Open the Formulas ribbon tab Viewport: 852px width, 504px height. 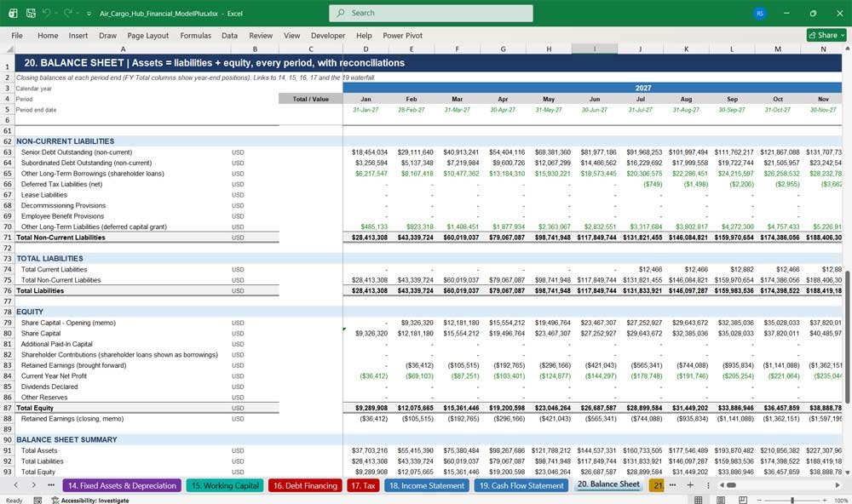[196, 35]
